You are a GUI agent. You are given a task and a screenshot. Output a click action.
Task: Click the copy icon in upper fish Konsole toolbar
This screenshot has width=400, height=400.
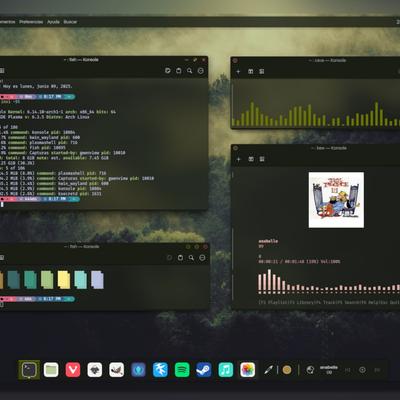coord(168,71)
